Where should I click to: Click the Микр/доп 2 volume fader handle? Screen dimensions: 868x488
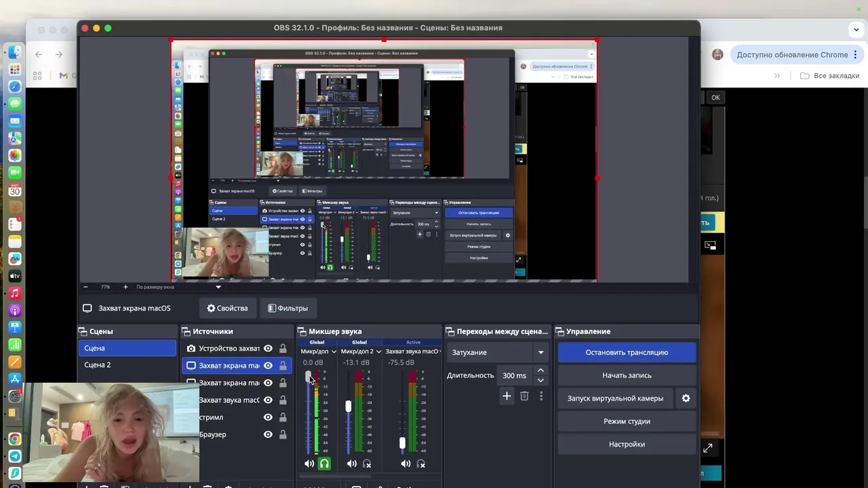[349, 406]
